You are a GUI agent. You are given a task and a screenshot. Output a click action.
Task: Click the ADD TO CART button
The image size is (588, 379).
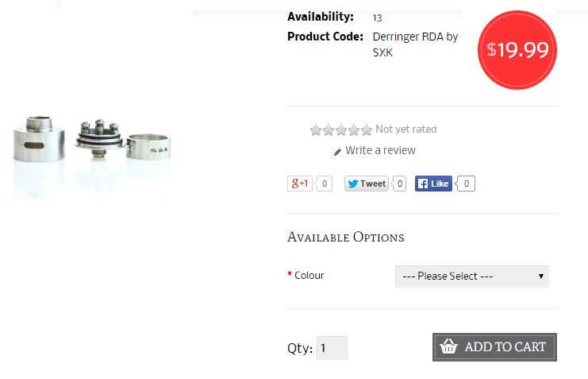click(494, 347)
